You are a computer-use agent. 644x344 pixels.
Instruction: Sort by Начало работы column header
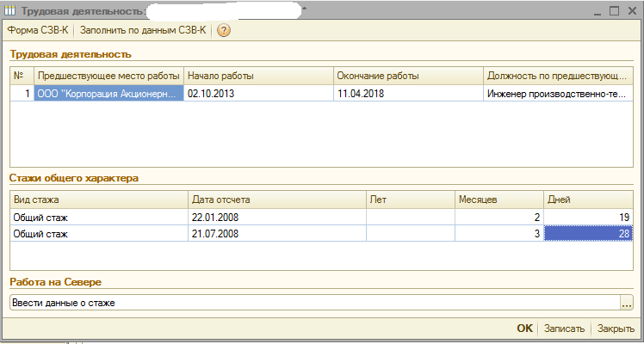point(258,76)
